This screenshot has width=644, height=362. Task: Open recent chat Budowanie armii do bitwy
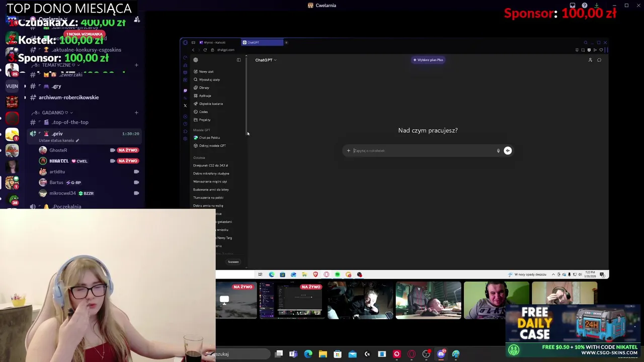click(x=211, y=190)
